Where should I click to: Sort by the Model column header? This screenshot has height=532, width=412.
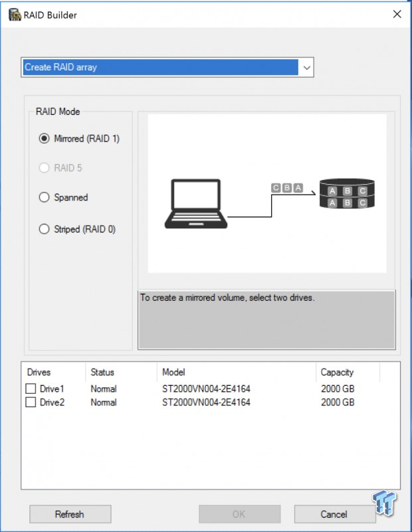pyautogui.click(x=173, y=372)
